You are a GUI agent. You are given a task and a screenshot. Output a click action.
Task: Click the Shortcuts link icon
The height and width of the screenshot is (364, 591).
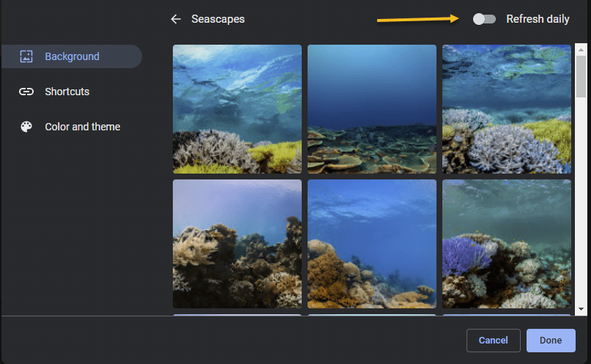26,92
